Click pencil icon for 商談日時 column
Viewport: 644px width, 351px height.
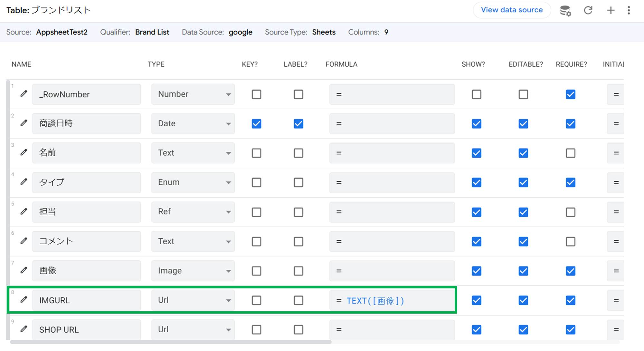pyautogui.click(x=24, y=123)
